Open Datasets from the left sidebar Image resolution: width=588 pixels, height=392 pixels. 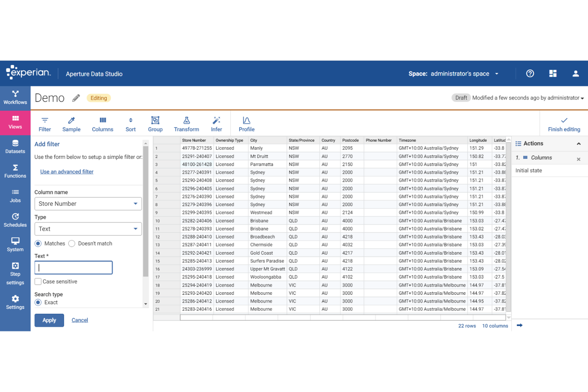pyautogui.click(x=15, y=147)
